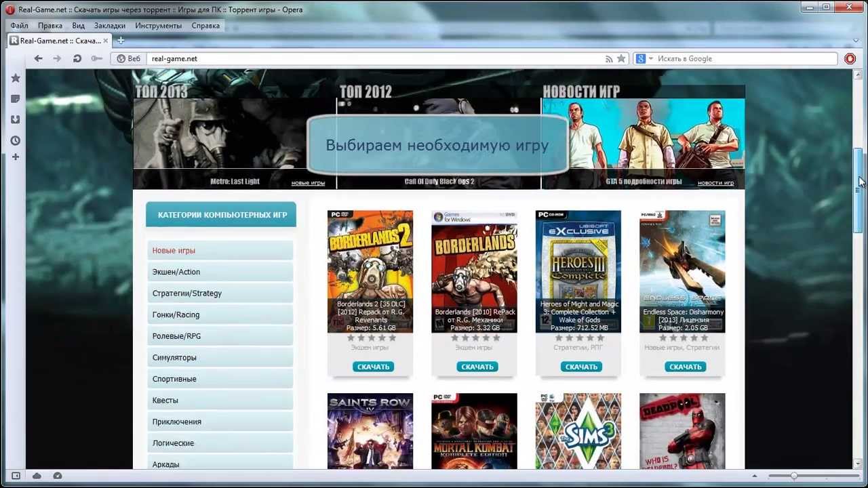Open Квесты category
The image size is (868, 488).
click(x=220, y=400)
